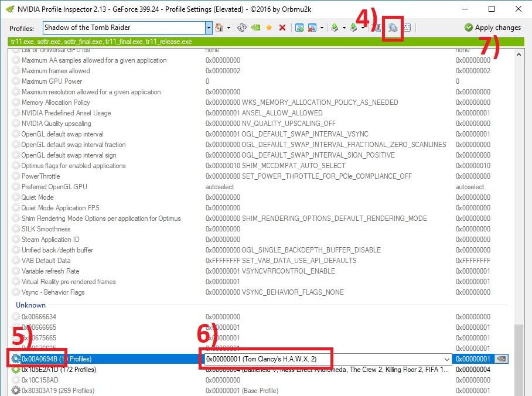Open the Profiles combo box dropdown arrow
This screenshot has height=396, width=532.
pos(209,28)
